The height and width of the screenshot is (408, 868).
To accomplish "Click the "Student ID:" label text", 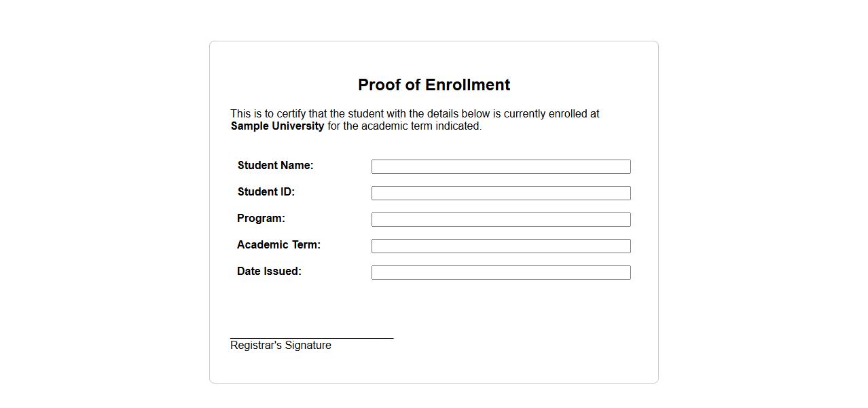I will point(266,192).
